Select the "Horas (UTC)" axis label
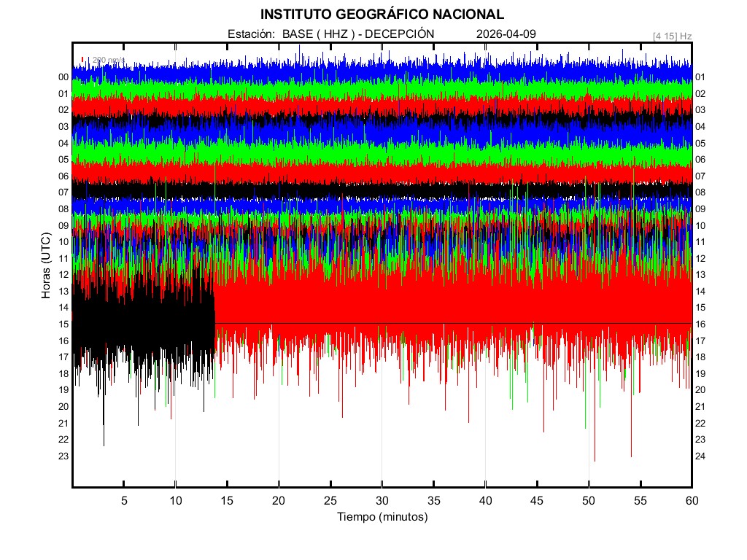Screen dimensions: 747x560 tap(46, 266)
